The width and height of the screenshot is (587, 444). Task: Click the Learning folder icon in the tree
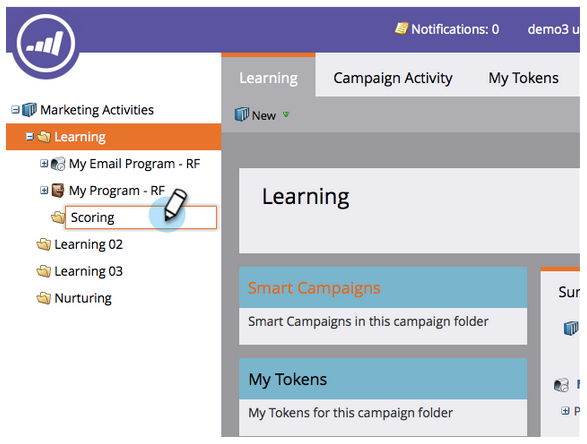(x=44, y=137)
